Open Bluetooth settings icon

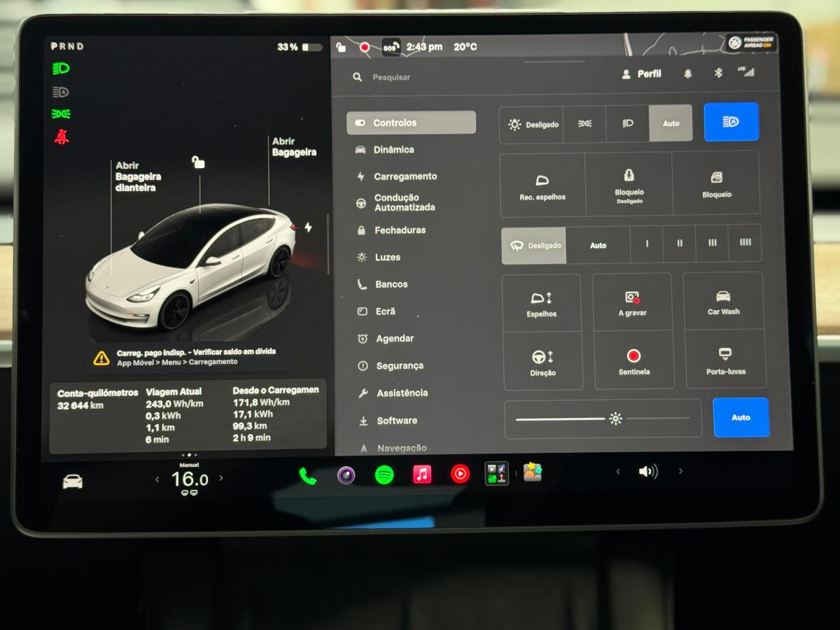717,72
